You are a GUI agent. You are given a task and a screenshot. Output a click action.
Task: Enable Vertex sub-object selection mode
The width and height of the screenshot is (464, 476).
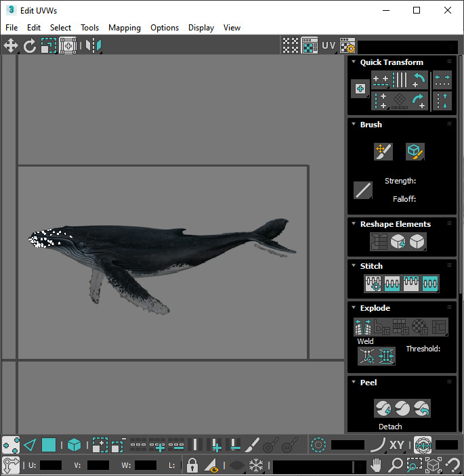coord(11,446)
